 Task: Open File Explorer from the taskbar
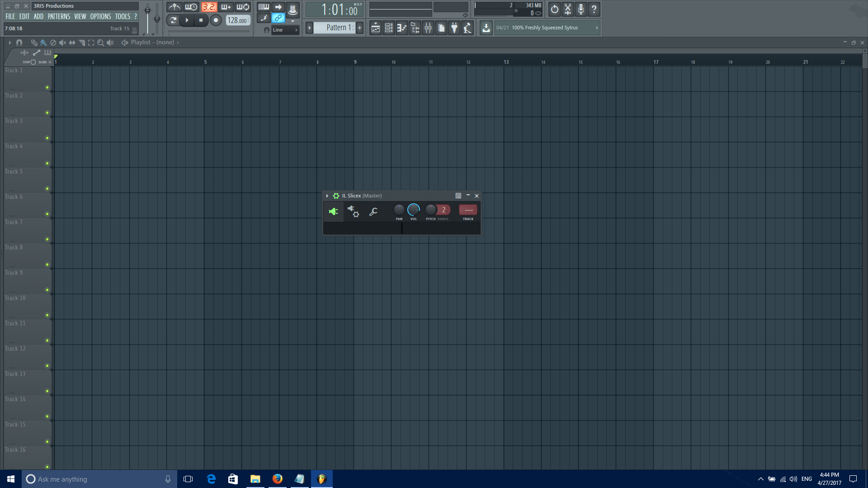(255, 479)
